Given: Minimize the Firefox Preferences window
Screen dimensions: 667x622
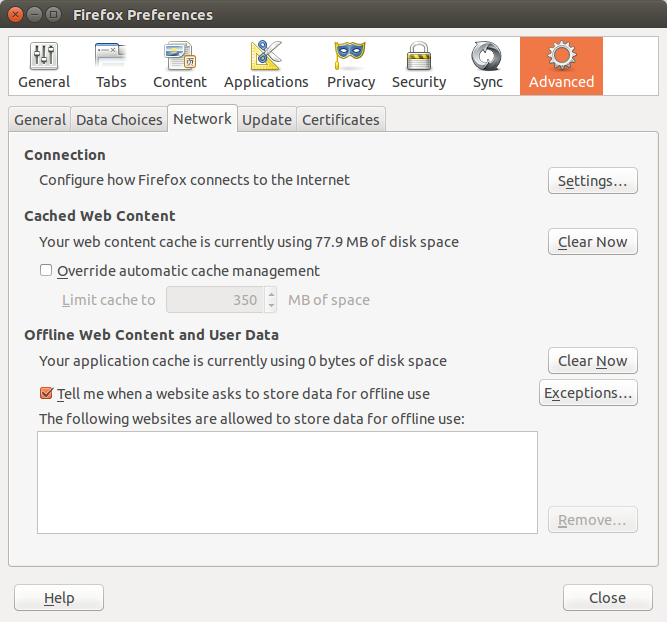Looking at the screenshot, I should pos(34,14).
